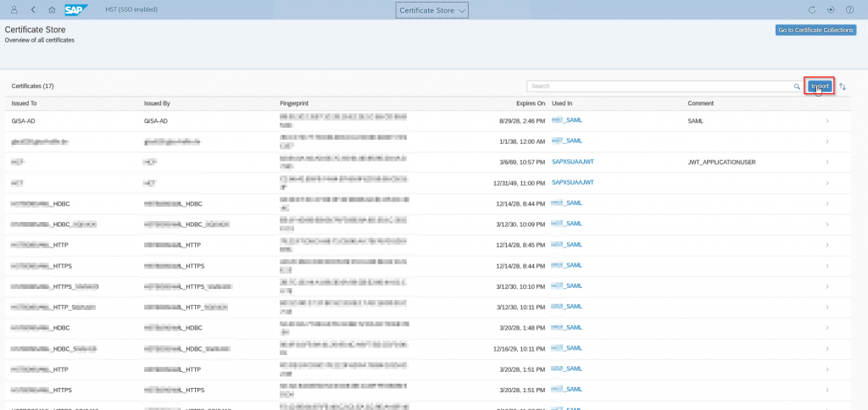Open details chevron for row expiring 3/12/30, 10:10 PM
The width and height of the screenshot is (868, 410).
click(827, 286)
